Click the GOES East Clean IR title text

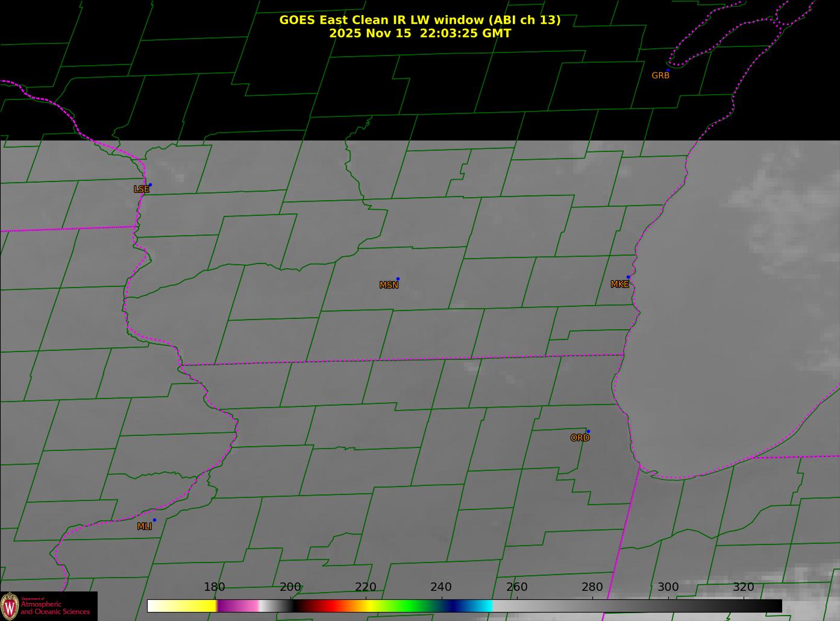(x=419, y=20)
